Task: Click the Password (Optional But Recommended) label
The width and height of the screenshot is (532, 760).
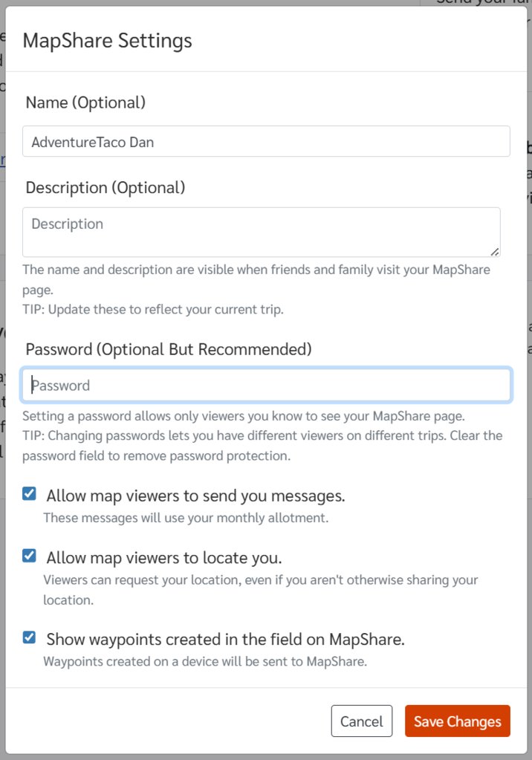Action: 168,349
